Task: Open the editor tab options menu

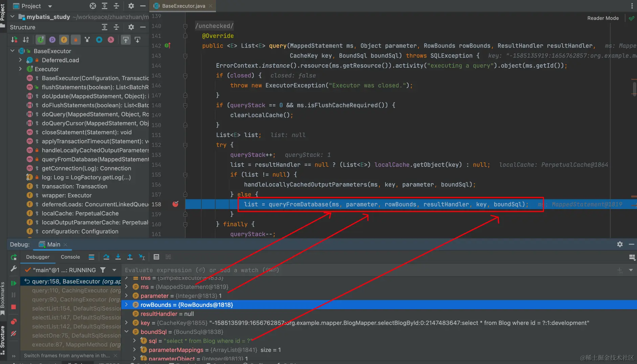Action: pos(632,6)
